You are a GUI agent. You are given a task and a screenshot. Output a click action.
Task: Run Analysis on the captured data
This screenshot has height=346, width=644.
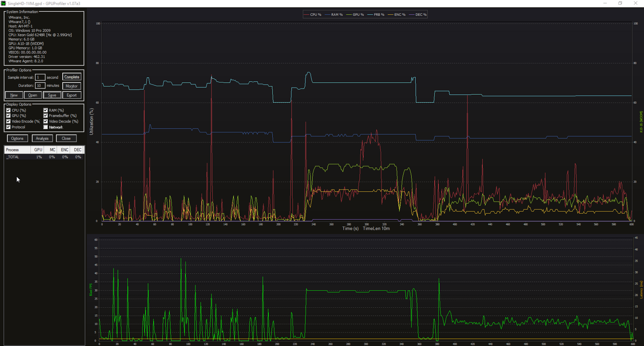click(x=42, y=138)
